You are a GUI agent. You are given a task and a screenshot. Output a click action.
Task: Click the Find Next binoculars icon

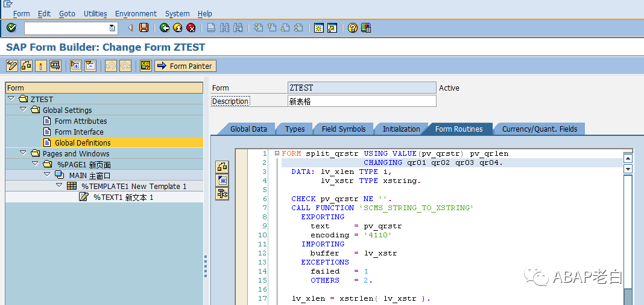tap(238, 28)
